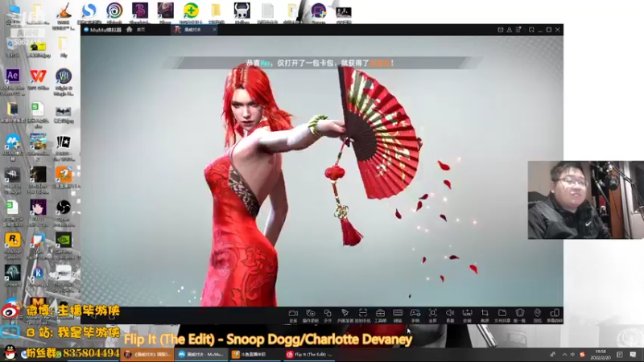Image resolution: width=644 pixels, height=362 pixels.
Task: Click the QQ penguin icon in taskbar
Action: (x=10, y=352)
